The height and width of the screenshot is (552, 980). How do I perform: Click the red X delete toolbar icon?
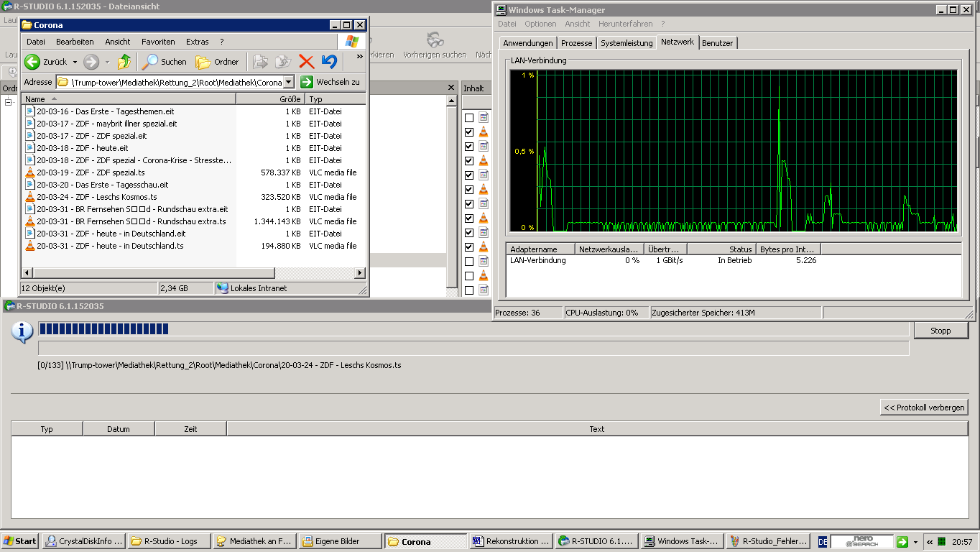pyautogui.click(x=307, y=62)
